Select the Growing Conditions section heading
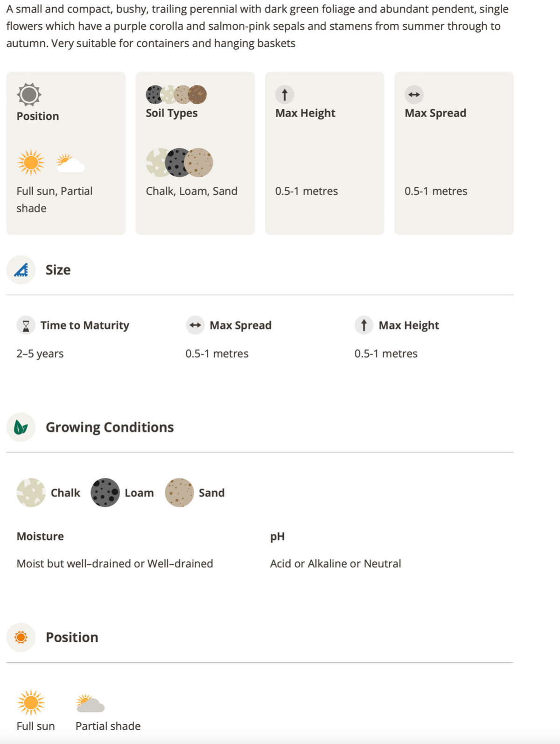The width and height of the screenshot is (560, 744). click(110, 427)
